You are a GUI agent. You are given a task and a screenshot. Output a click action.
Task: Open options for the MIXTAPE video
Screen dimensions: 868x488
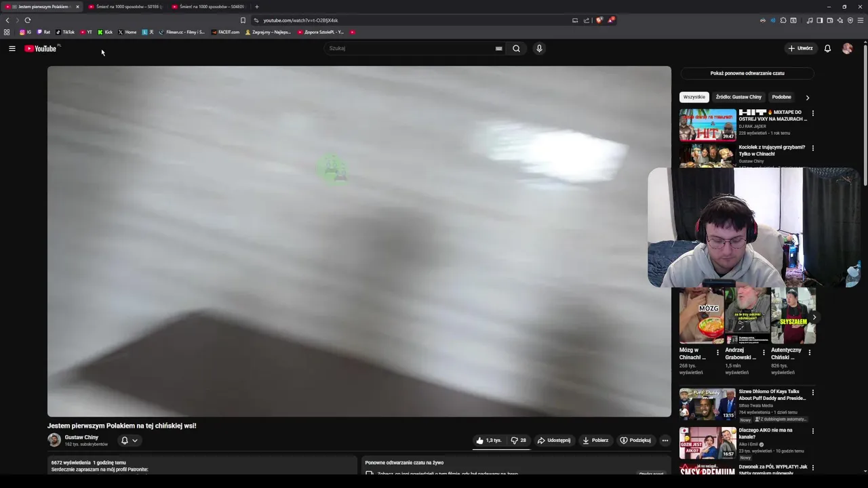tap(812, 113)
